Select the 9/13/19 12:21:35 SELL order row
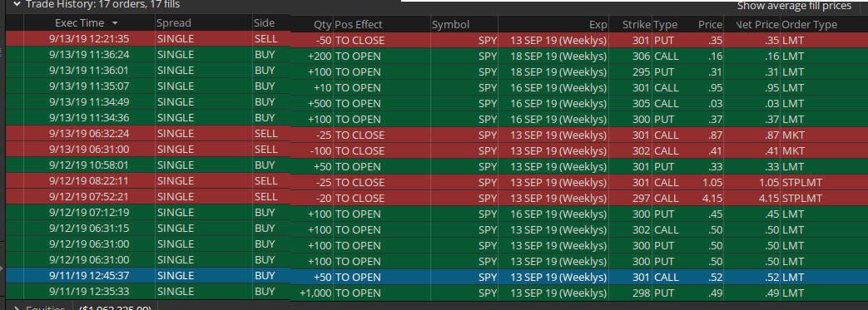Screen dimensions: 868x310 click(434, 40)
